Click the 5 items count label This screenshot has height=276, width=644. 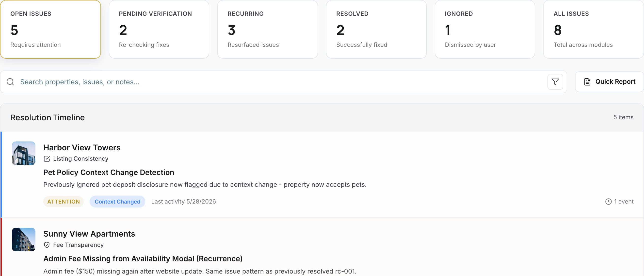623,117
